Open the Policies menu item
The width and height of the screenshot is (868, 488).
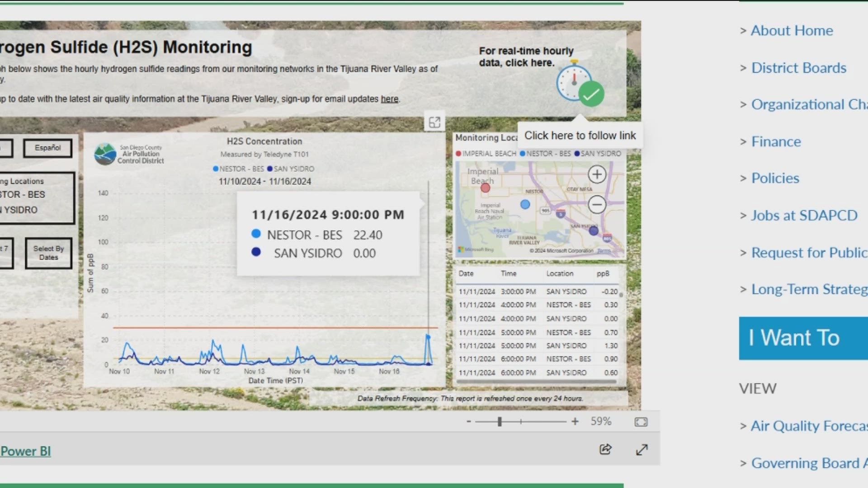click(775, 178)
